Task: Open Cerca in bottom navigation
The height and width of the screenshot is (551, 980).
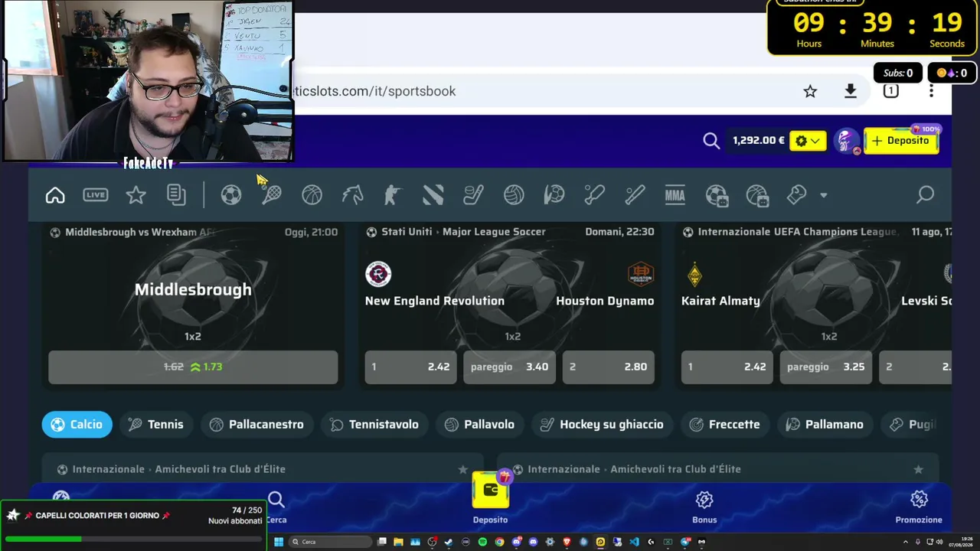Action: (x=276, y=507)
